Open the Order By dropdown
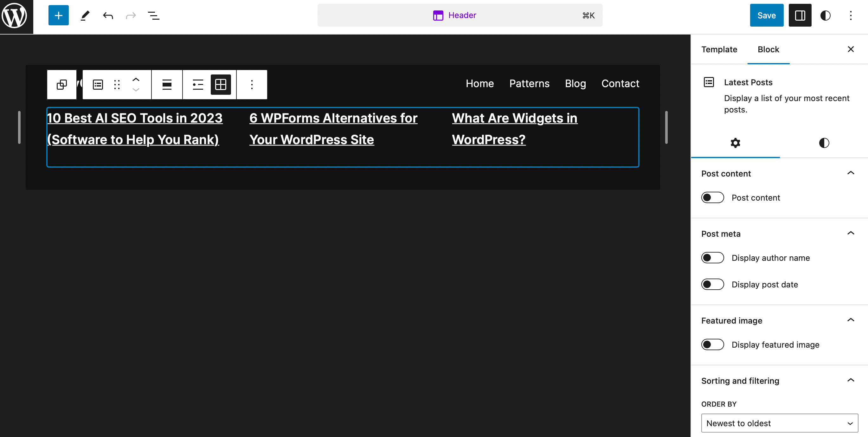This screenshot has width=868, height=437. click(x=779, y=423)
